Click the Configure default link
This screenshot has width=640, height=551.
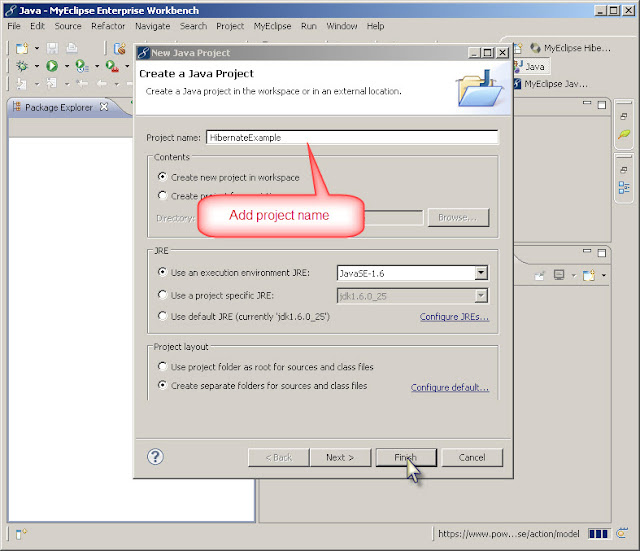click(x=450, y=387)
